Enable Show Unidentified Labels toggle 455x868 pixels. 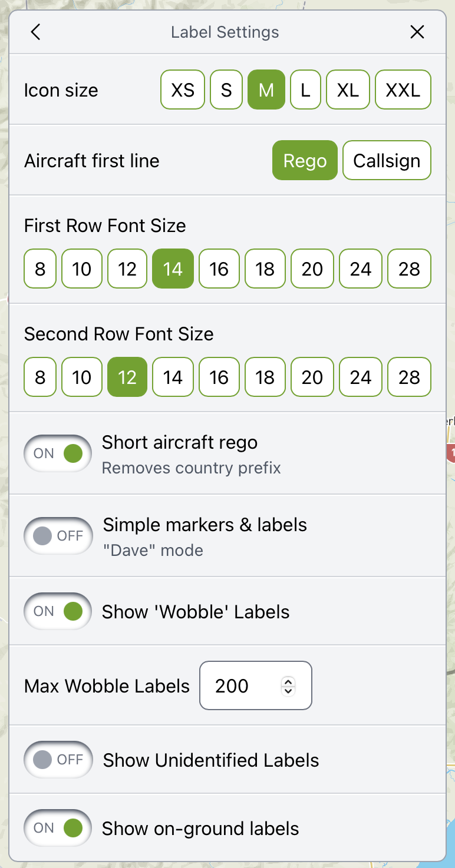pos(58,760)
